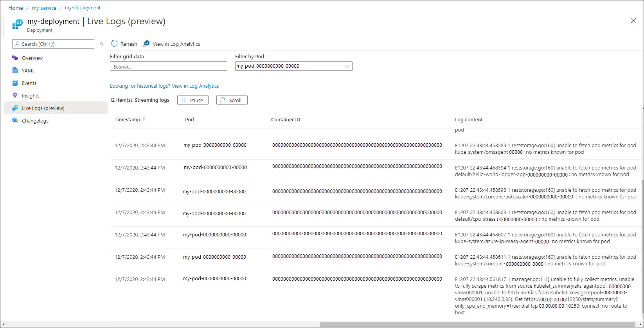The height and width of the screenshot is (328, 644).
Task: Click the Refresh circular arrow icon
Action: pyautogui.click(x=114, y=44)
